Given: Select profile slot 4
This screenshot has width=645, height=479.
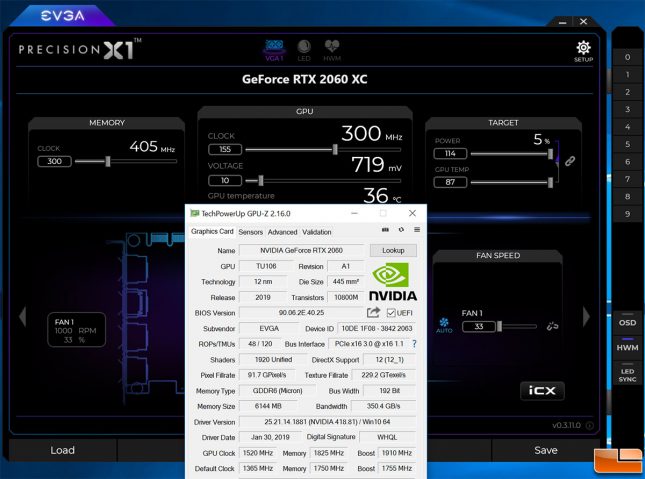Looking at the screenshot, I should click(627, 127).
